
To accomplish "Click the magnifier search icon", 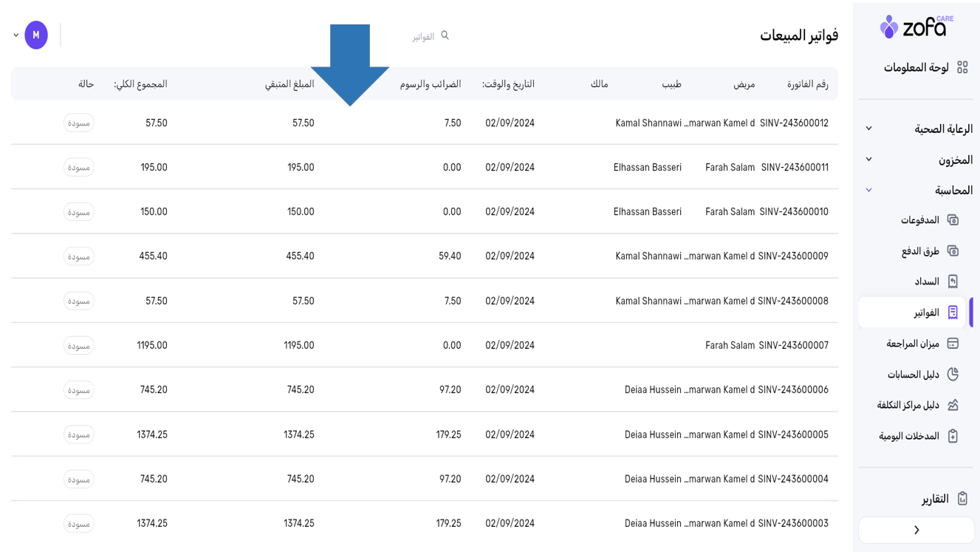I will tap(445, 35).
